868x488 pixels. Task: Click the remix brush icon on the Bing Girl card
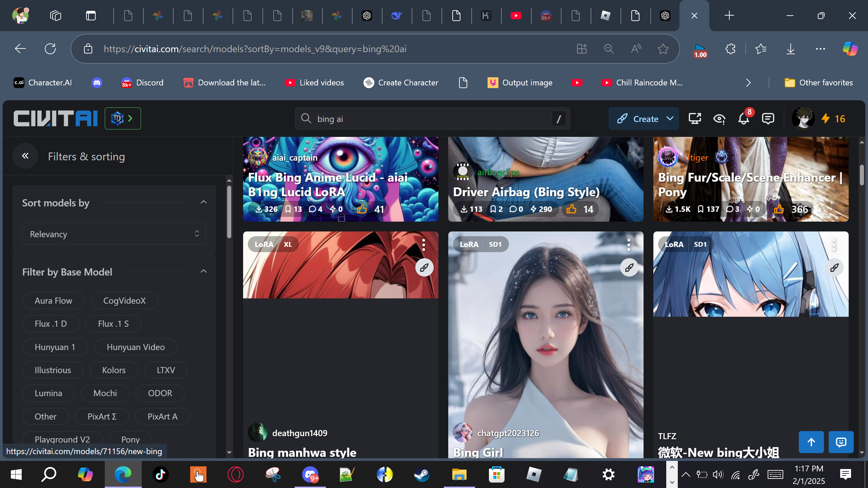pos(629,268)
